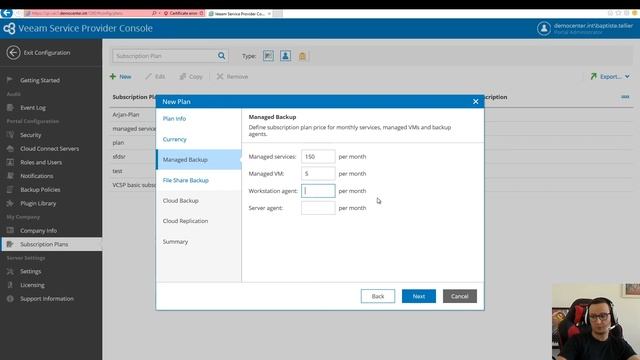Click the Security shield icon
The height and width of the screenshot is (360, 640).
[x=10, y=135]
